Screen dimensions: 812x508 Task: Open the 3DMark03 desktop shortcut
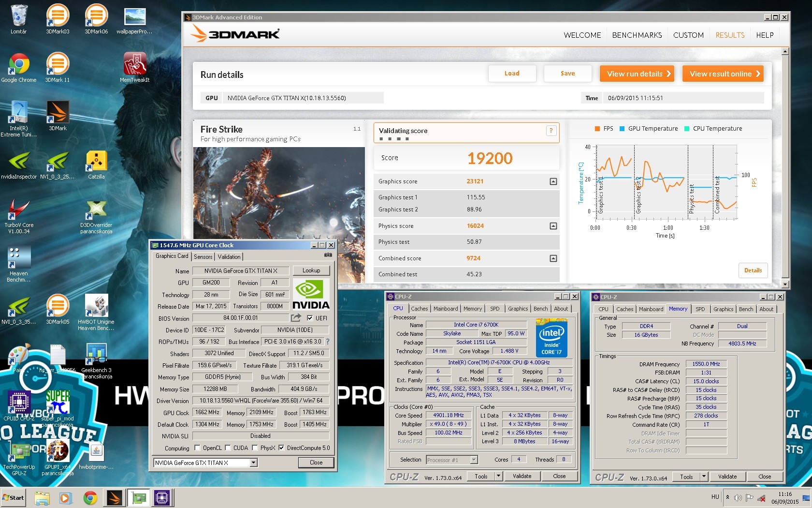coord(58,19)
